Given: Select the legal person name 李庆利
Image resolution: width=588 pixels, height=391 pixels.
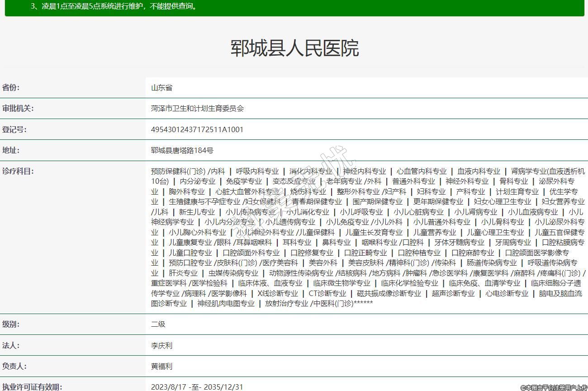Looking at the screenshot, I should (161, 346).
